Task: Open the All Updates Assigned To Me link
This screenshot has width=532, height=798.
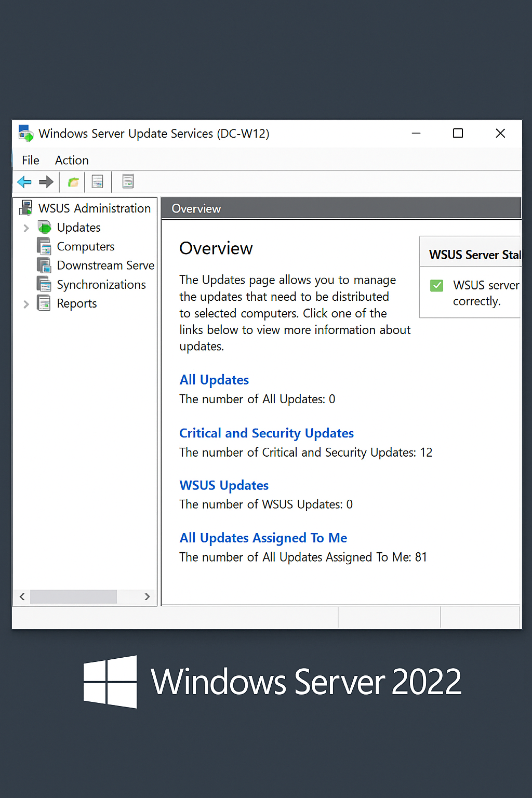Action: pyautogui.click(x=263, y=538)
